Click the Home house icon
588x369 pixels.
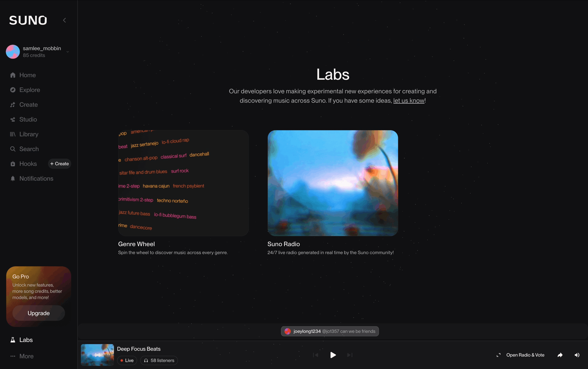click(13, 75)
